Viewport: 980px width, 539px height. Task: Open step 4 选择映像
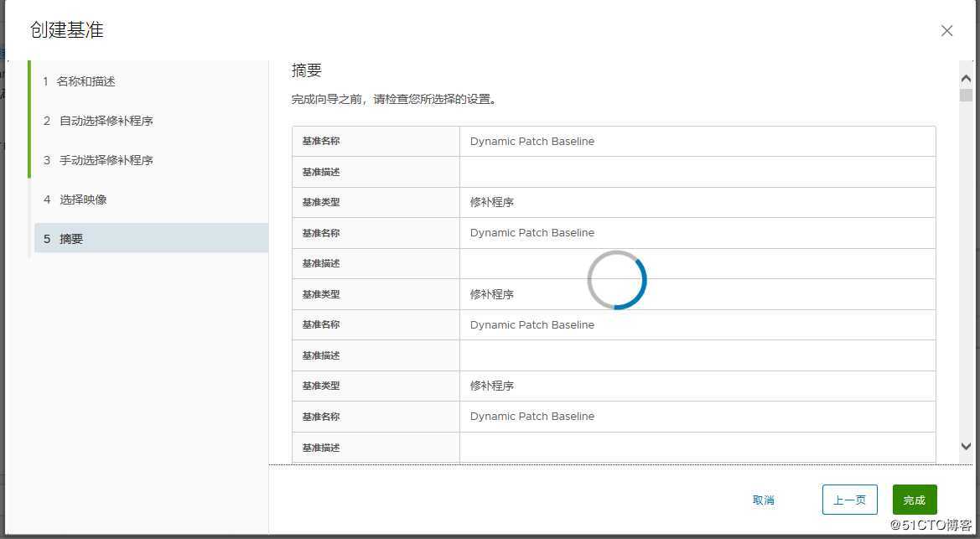84,200
